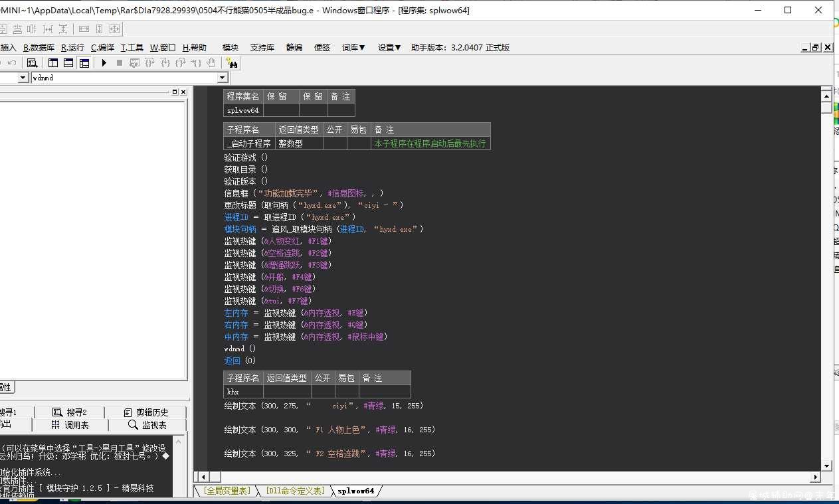Switch to the 全局变量表 tab

tap(228, 491)
